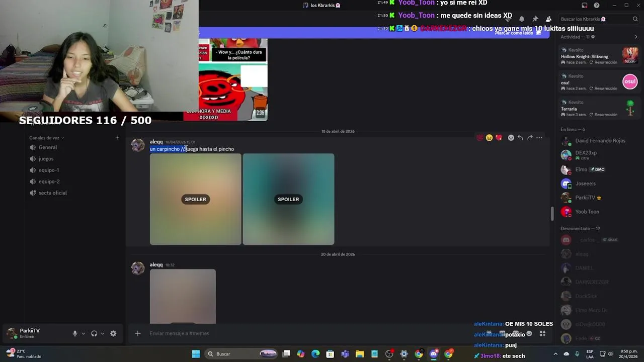Viewport: 644px width, 362px height.
Task: Open Hollow Knight: Silksong activity card
Action: (x=599, y=56)
